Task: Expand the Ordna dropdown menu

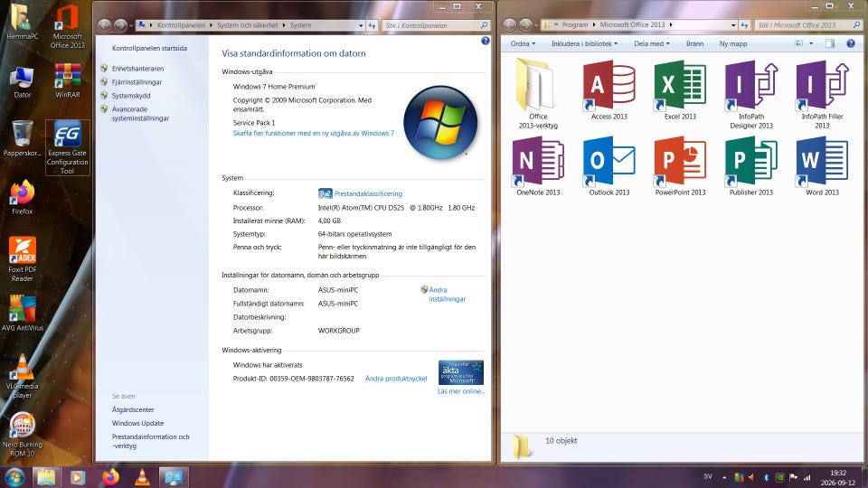Action: 523,43
